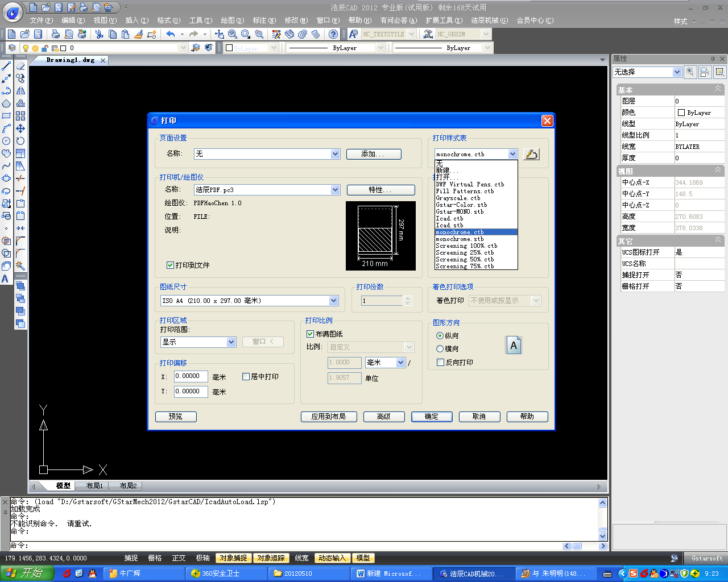
Task: Expand the 打印范围 显示 dropdown
Action: pyautogui.click(x=231, y=342)
